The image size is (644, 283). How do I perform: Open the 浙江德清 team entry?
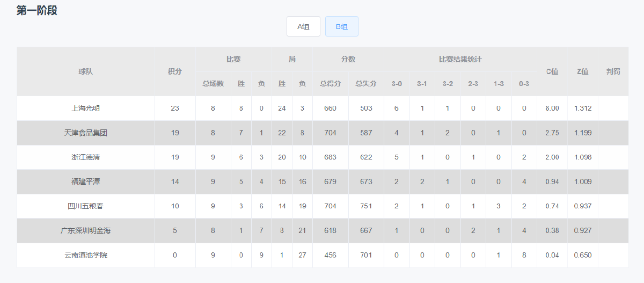coord(86,157)
